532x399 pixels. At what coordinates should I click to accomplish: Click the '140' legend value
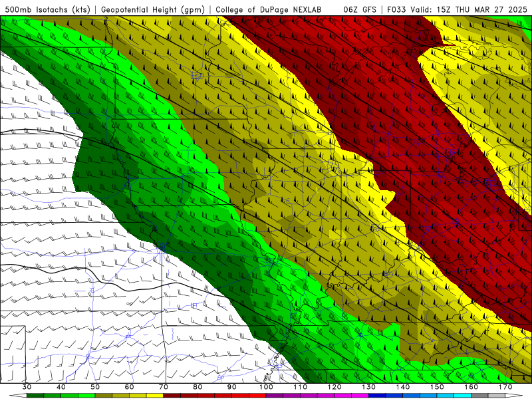[x=403, y=387]
